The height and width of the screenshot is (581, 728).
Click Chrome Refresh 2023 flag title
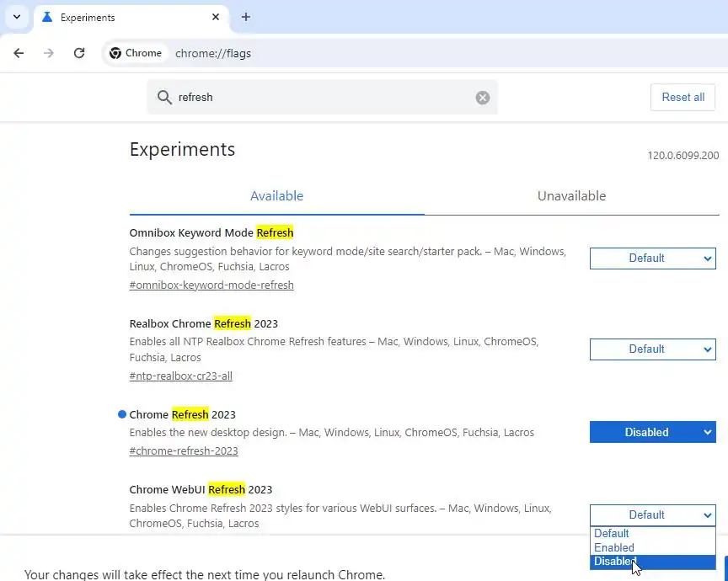[183, 414]
